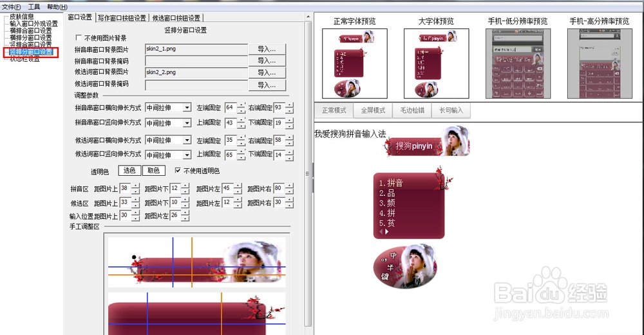Select 皮肤信息 in the left tree
The height and width of the screenshot is (335, 644).
pos(22,17)
